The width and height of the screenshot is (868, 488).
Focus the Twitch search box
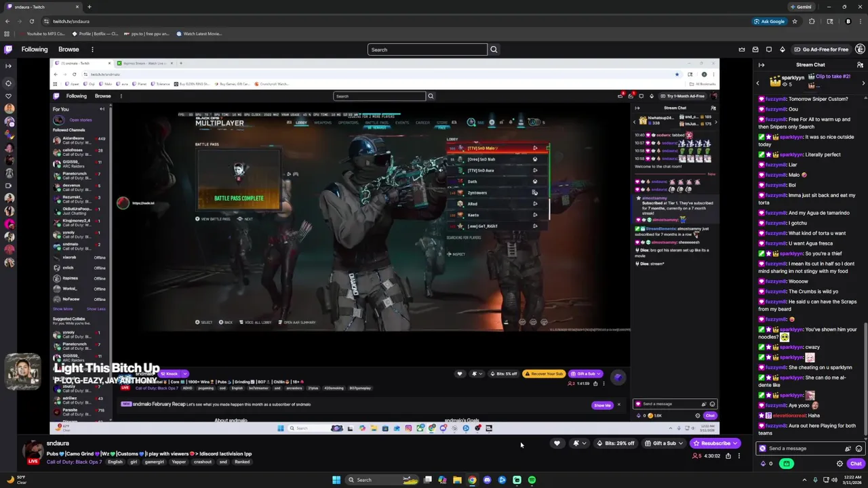pyautogui.click(x=427, y=49)
